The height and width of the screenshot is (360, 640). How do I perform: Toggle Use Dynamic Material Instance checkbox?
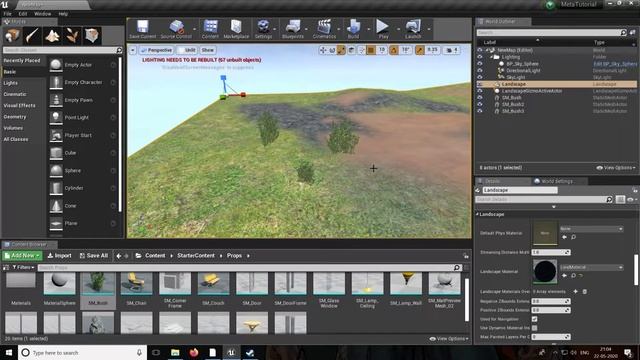534,328
